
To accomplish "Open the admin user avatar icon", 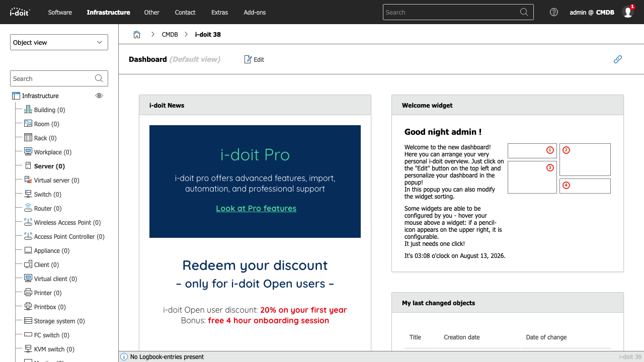I will tap(628, 12).
